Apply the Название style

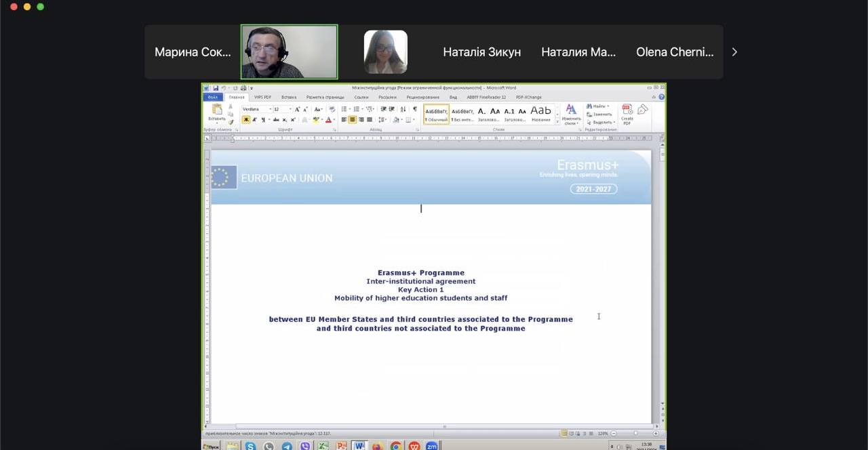(541, 114)
